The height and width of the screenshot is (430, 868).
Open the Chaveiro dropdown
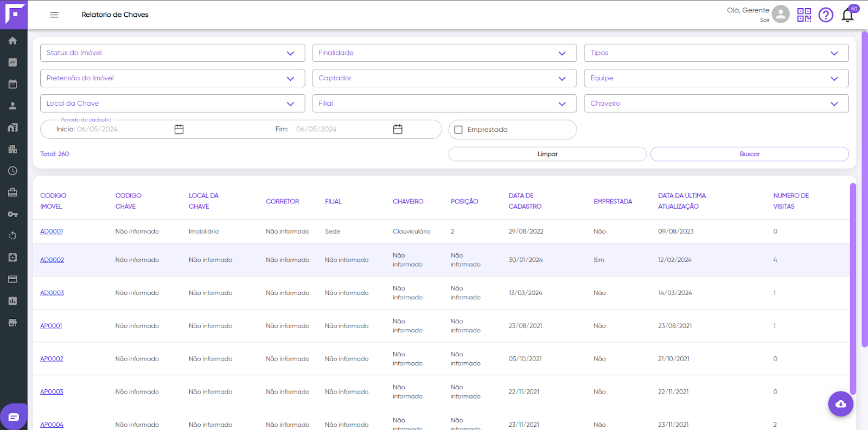[x=716, y=104]
